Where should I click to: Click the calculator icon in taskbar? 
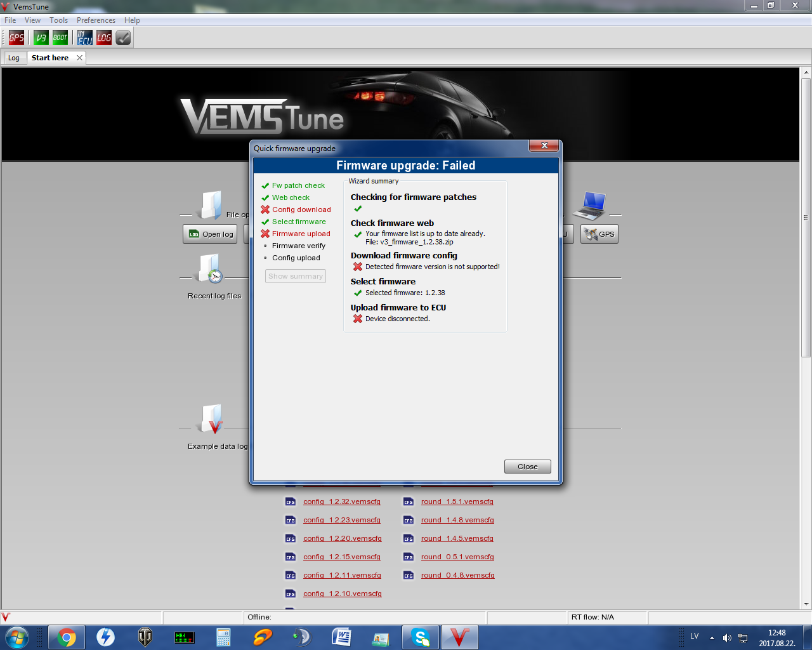(x=223, y=637)
